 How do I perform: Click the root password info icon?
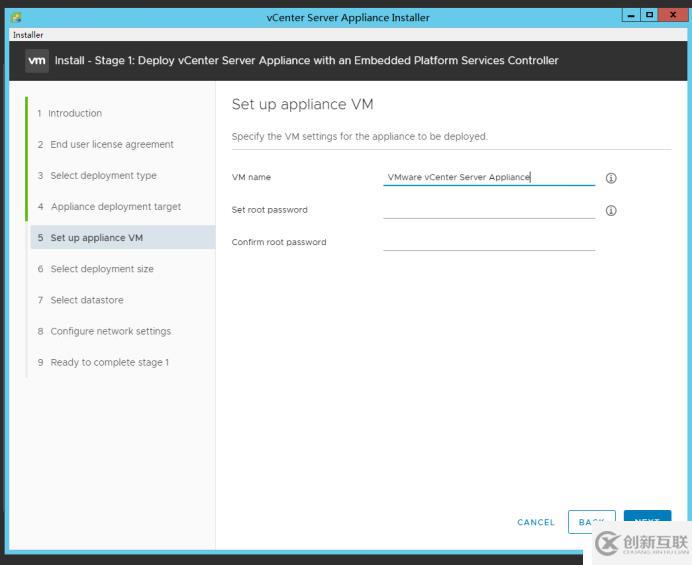point(611,211)
